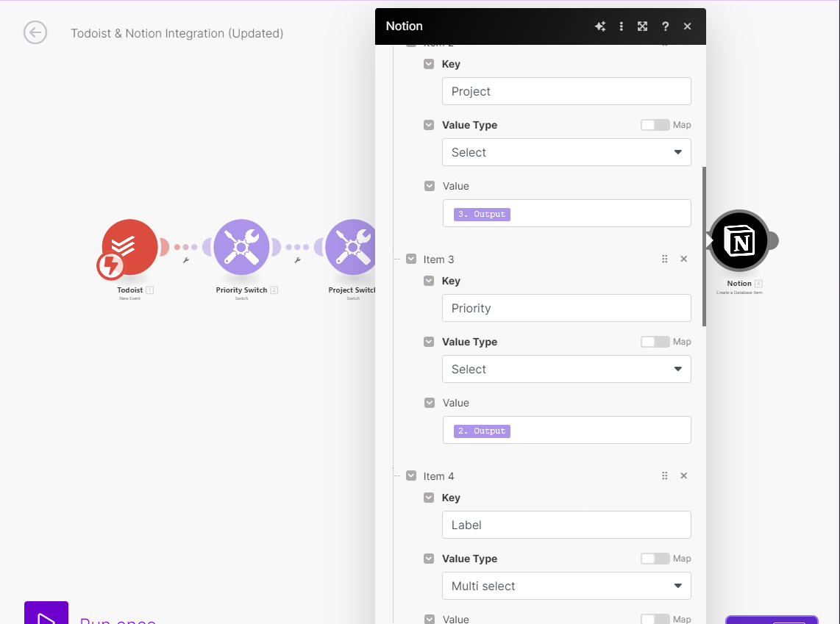Toggle the Map switch for Item 4's Value
Viewport: 840px width, 624px height.
point(655,619)
